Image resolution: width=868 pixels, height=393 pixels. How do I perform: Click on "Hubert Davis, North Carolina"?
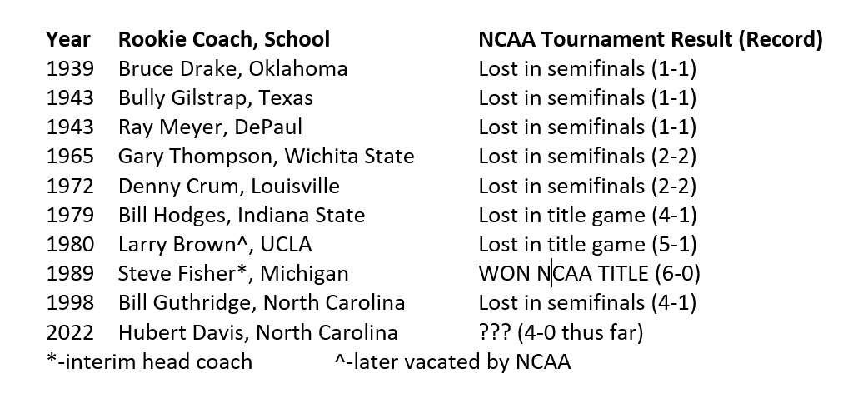point(258,333)
